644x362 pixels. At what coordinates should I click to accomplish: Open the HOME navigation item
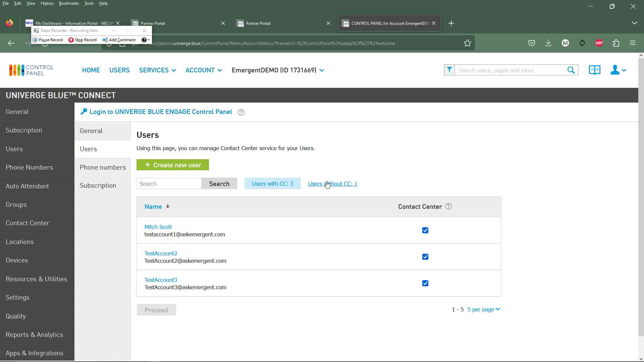pos(91,70)
